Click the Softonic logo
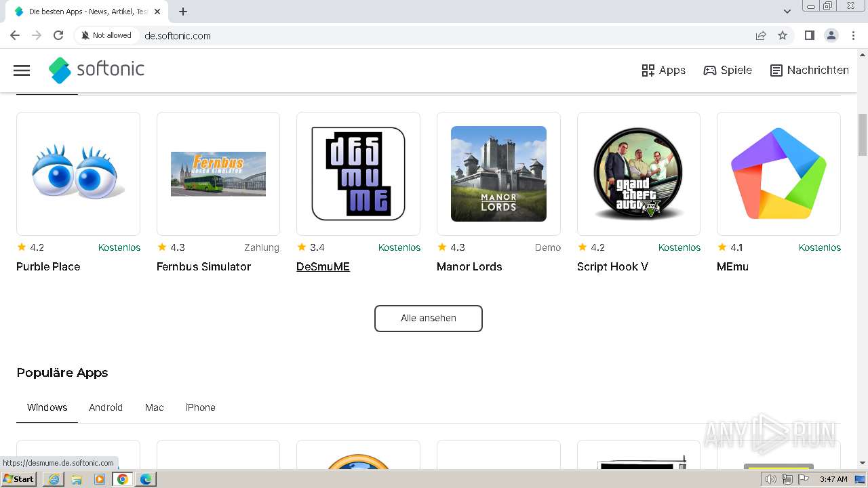This screenshot has width=868, height=488. click(96, 70)
